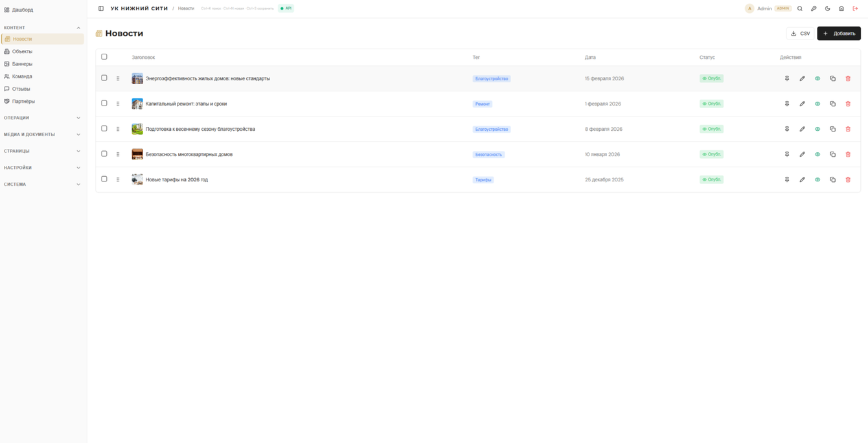This screenshot has height=443, width=868.
Task: Log out using the red exit icon
Action: (x=855, y=8)
